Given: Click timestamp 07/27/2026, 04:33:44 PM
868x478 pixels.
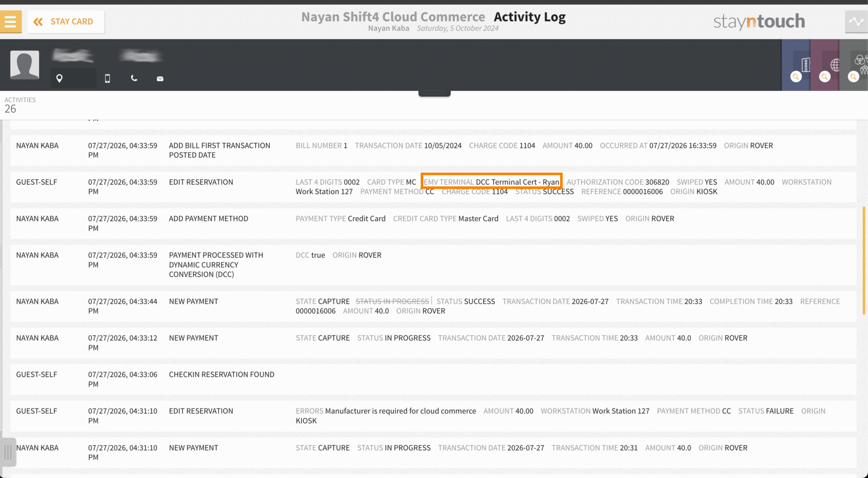Looking at the screenshot, I should point(123,306).
